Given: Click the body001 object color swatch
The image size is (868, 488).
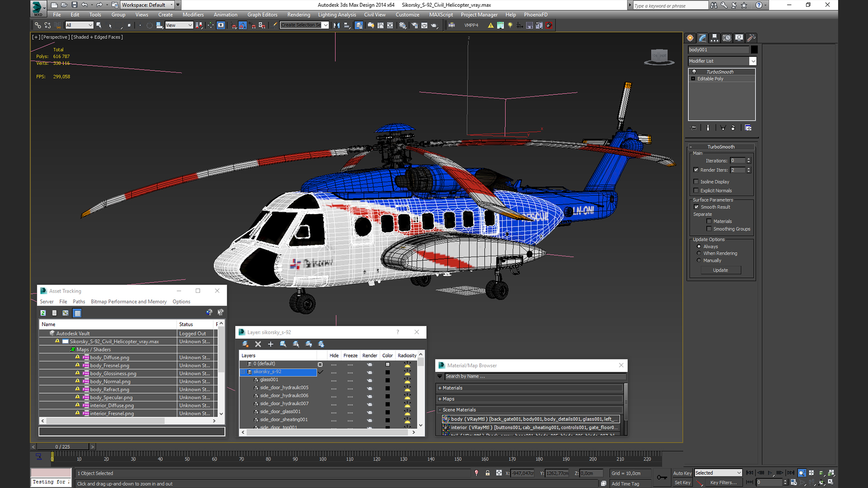Looking at the screenshot, I should (754, 50).
